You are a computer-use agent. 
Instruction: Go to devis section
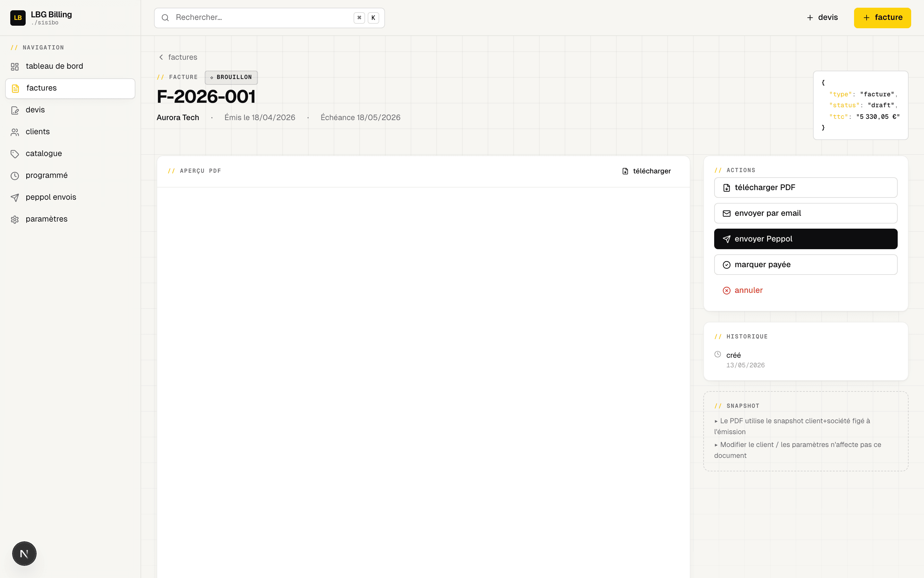click(x=70, y=110)
